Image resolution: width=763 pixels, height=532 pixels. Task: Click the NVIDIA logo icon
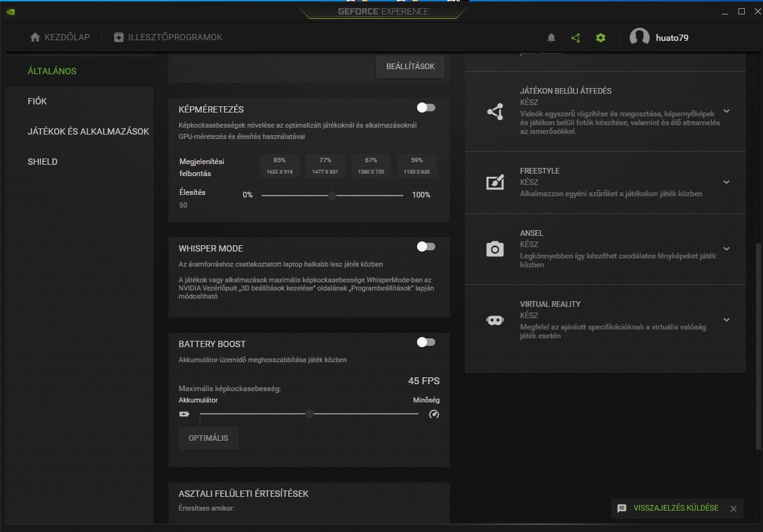click(x=11, y=11)
